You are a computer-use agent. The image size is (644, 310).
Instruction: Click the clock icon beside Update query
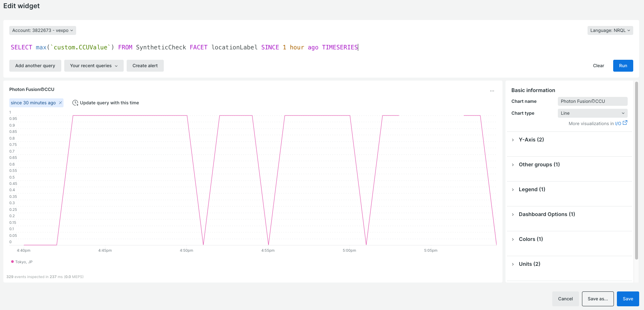coord(75,103)
